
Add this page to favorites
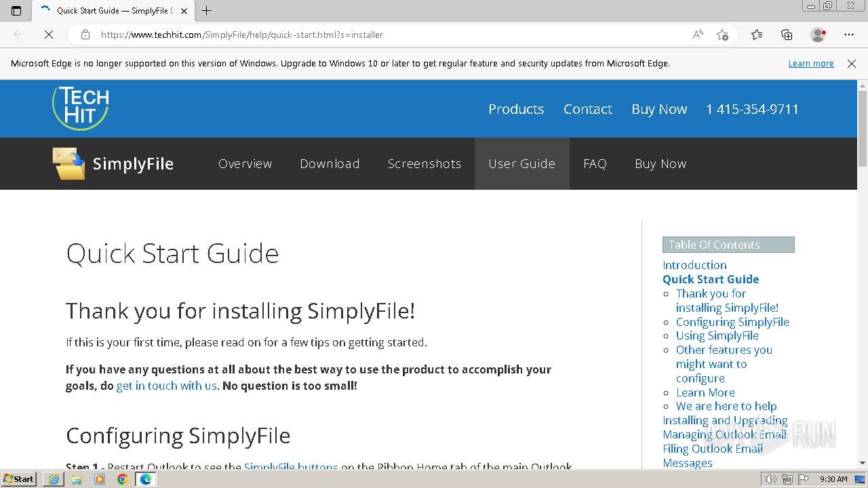click(x=722, y=35)
